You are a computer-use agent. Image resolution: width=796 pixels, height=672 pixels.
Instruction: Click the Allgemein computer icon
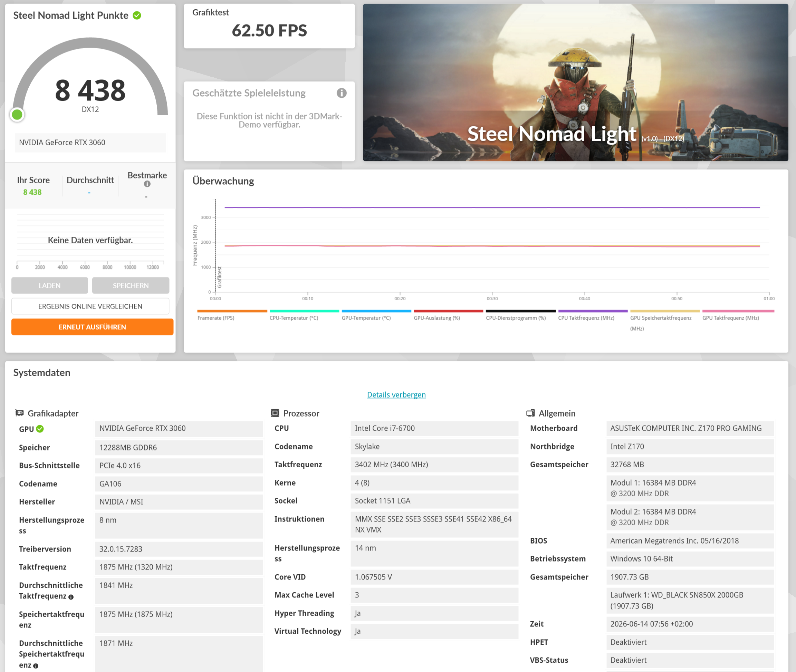(530, 413)
